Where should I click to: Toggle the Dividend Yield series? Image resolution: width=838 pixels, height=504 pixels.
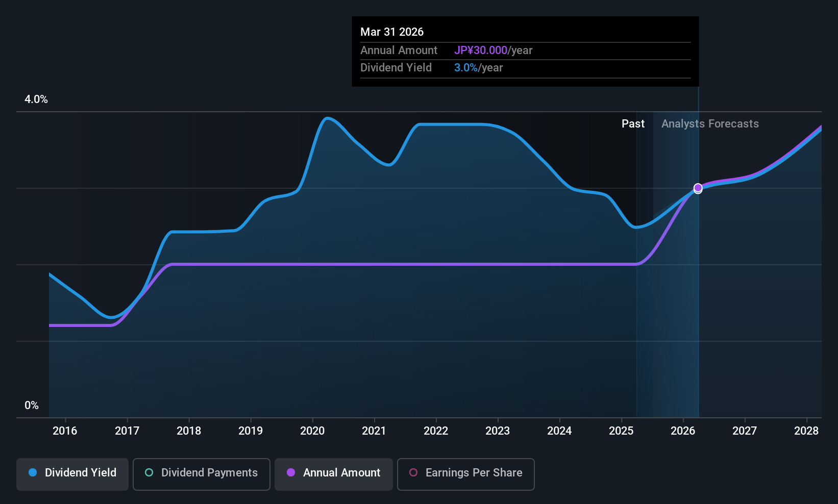tap(72, 474)
